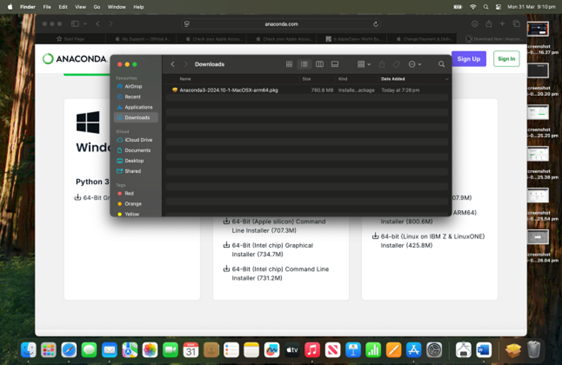562x365 pixels.
Task: Open iCloud Drive in Finder sidebar
Action: [x=138, y=140]
